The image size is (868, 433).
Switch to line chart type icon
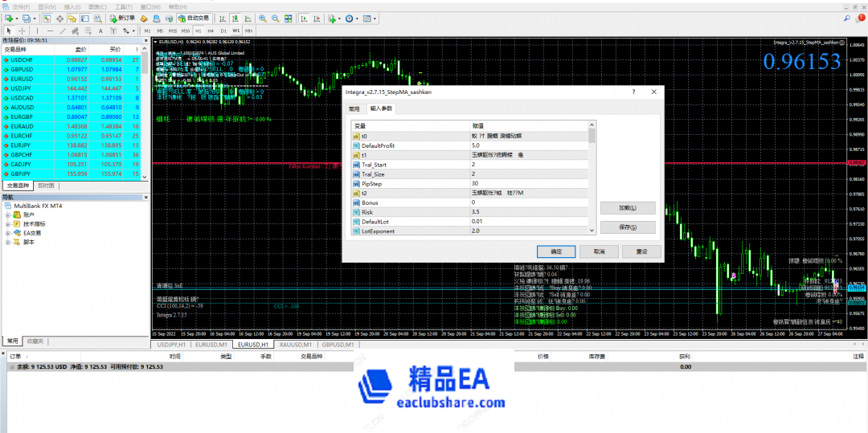point(248,18)
